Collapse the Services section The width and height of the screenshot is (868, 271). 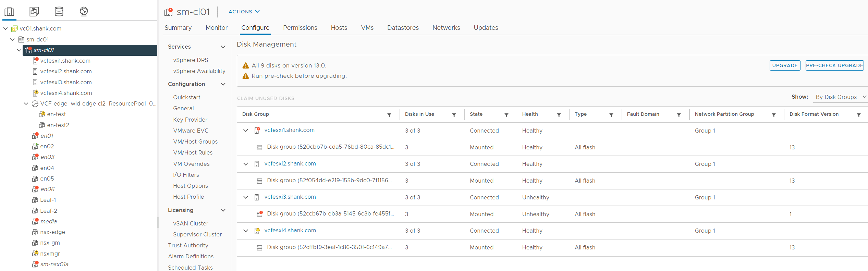pyautogui.click(x=223, y=47)
